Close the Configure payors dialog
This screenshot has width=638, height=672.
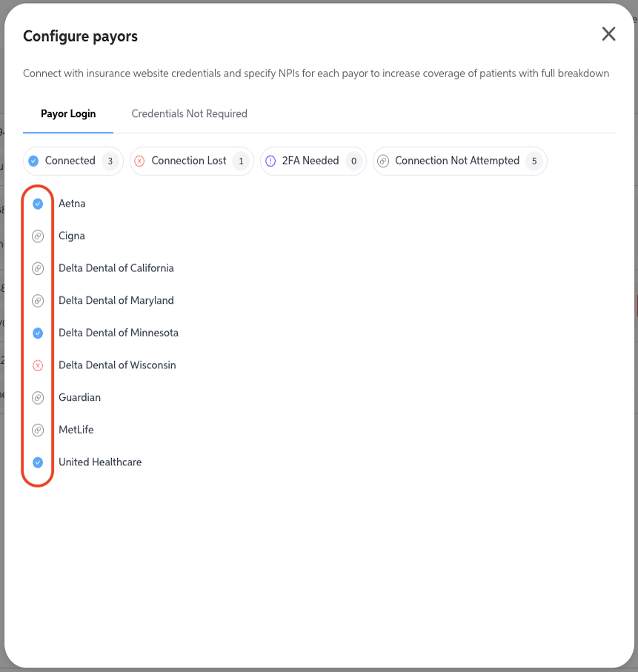tap(608, 34)
